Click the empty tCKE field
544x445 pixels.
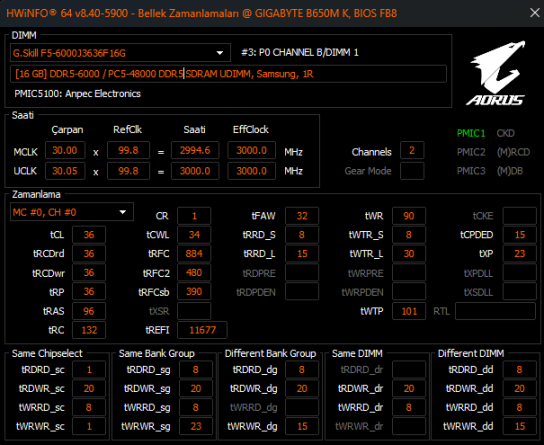(x=520, y=216)
